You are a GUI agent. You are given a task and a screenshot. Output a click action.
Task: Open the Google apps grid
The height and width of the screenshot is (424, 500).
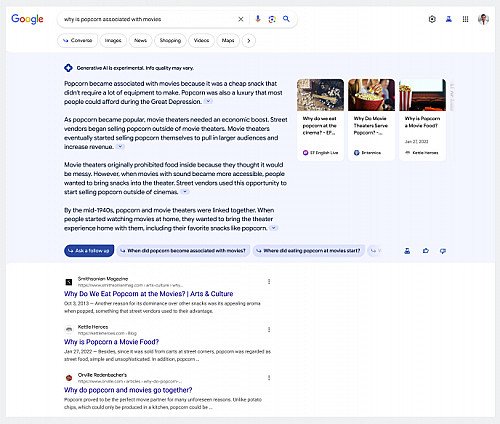[465, 19]
